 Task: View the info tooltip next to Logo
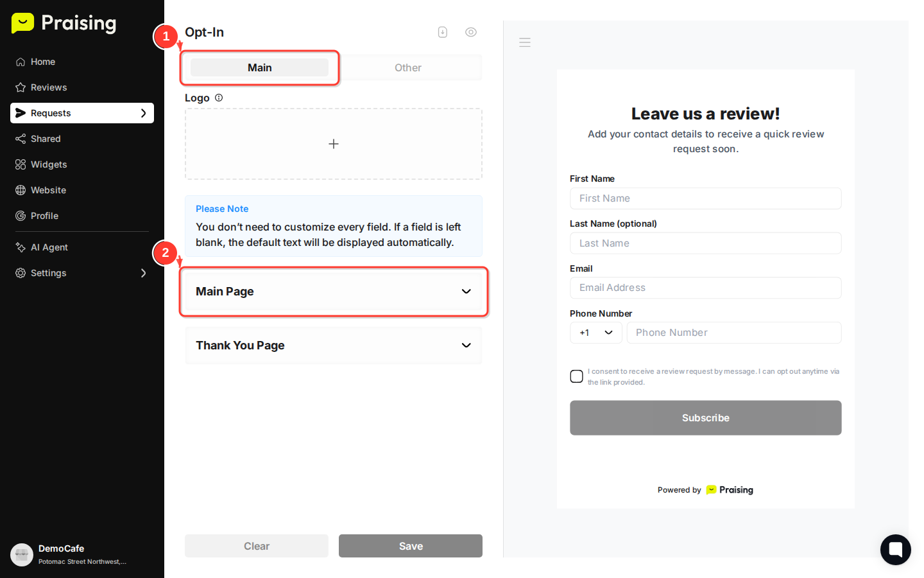(219, 98)
